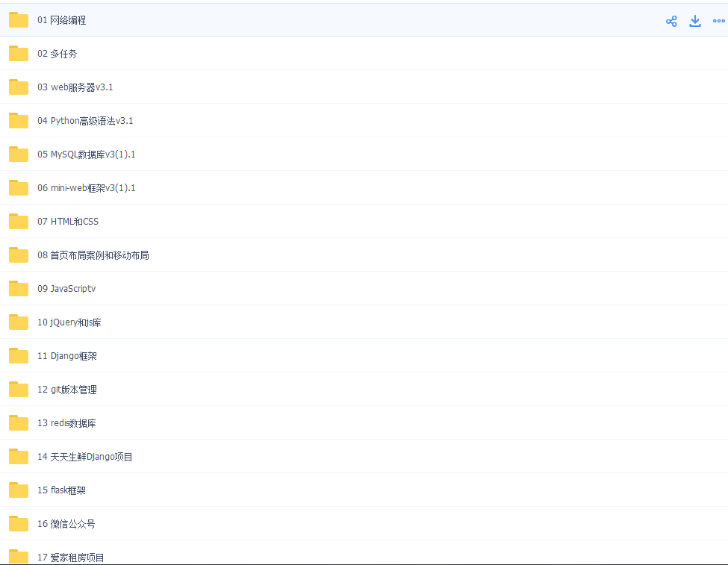This screenshot has width=728, height=565.
Task: Click folder icon of 13 redis数据库
Action: (19, 423)
